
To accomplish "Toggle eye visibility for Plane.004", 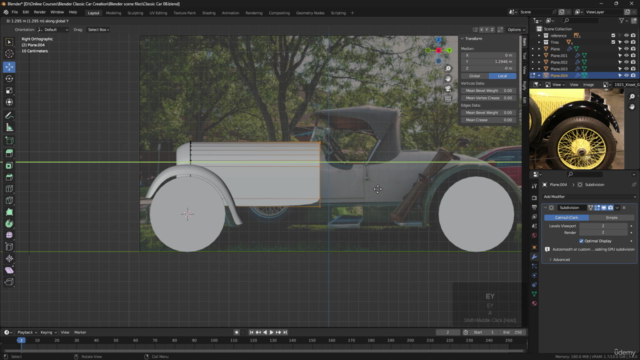I will 627,76.
